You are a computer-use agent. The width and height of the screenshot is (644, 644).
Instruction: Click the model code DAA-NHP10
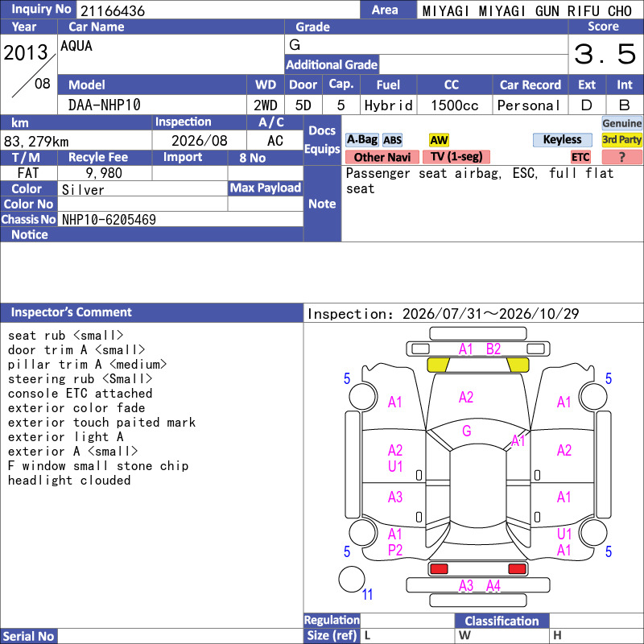tap(105, 105)
